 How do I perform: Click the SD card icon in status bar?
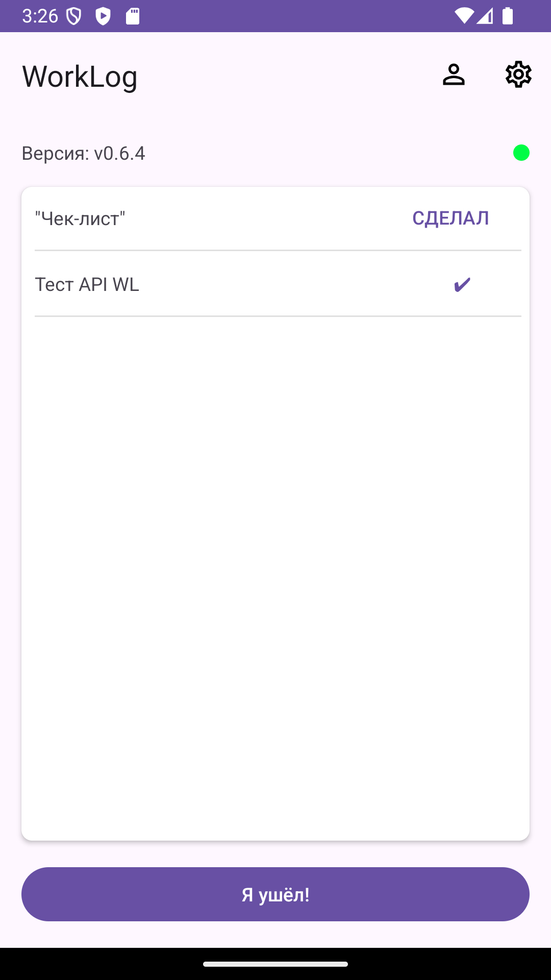coord(132,15)
